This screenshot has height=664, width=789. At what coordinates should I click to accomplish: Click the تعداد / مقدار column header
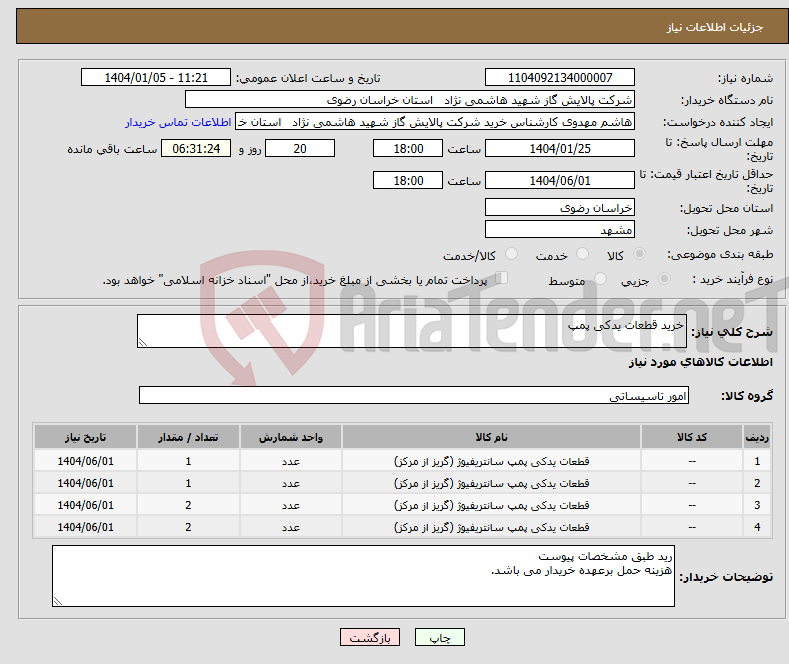tap(188, 437)
